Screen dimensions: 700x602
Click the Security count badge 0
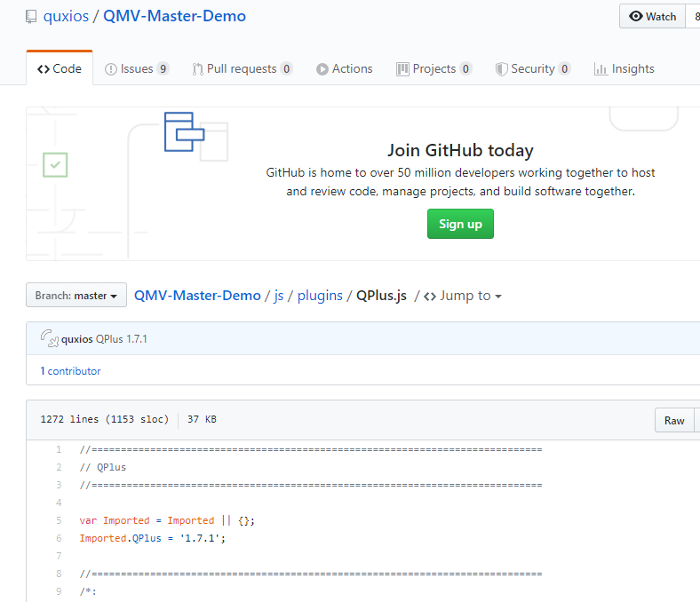click(x=565, y=68)
